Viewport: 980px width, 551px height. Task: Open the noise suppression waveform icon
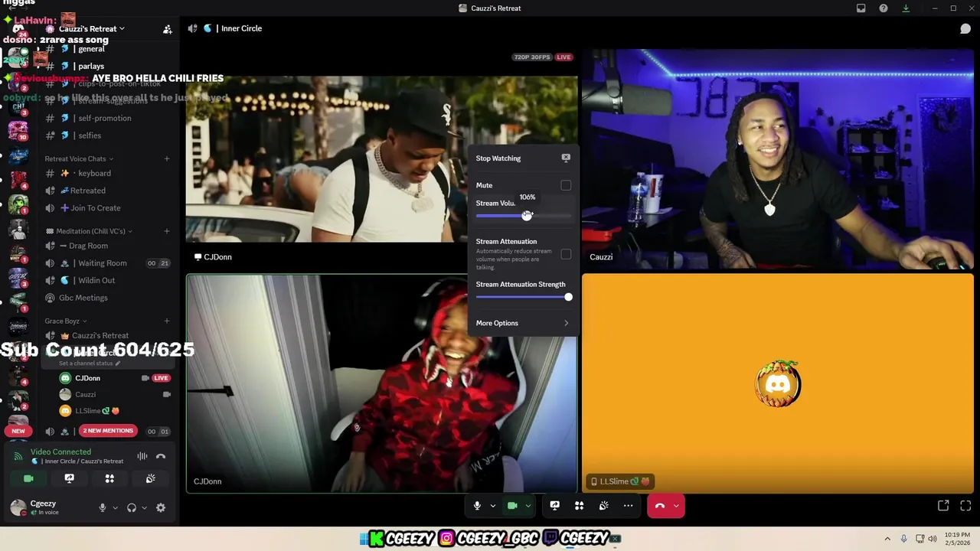[142, 456]
